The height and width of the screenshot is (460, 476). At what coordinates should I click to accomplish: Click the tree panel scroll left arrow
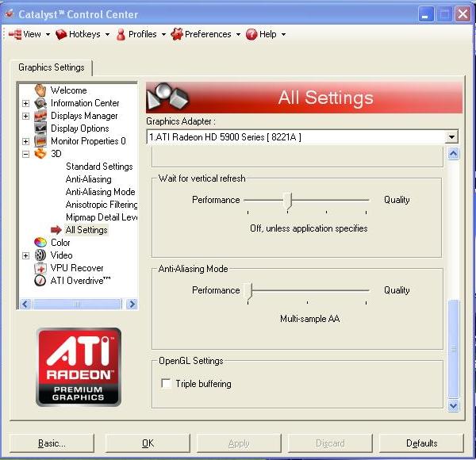click(x=25, y=304)
